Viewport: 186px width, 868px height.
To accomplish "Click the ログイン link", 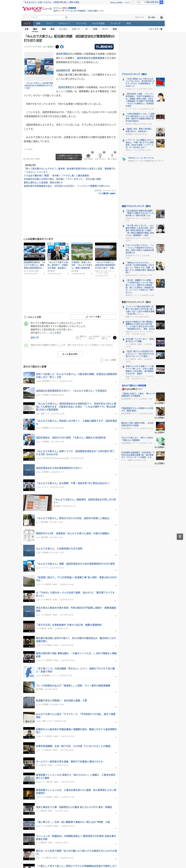I will tap(57, 11).
